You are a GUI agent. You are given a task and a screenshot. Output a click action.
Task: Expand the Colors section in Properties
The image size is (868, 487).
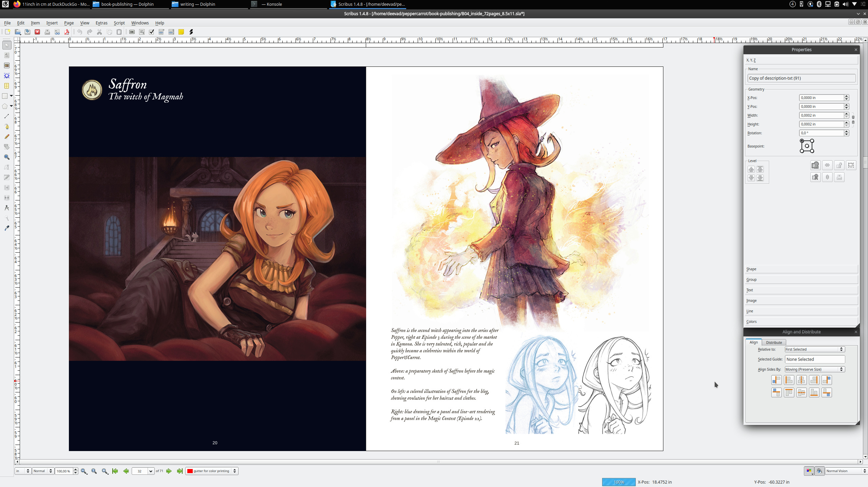point(801,322)
